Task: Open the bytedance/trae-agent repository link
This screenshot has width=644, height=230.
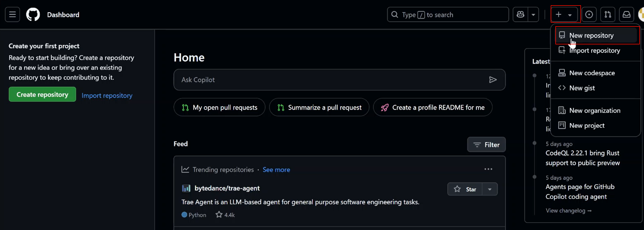Action: pos(227,188)
